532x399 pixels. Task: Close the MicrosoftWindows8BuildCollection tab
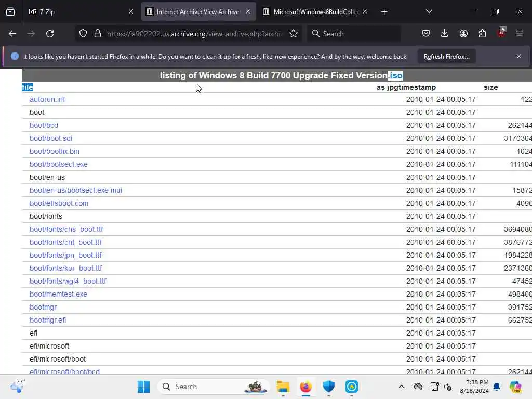pos(365,11)
